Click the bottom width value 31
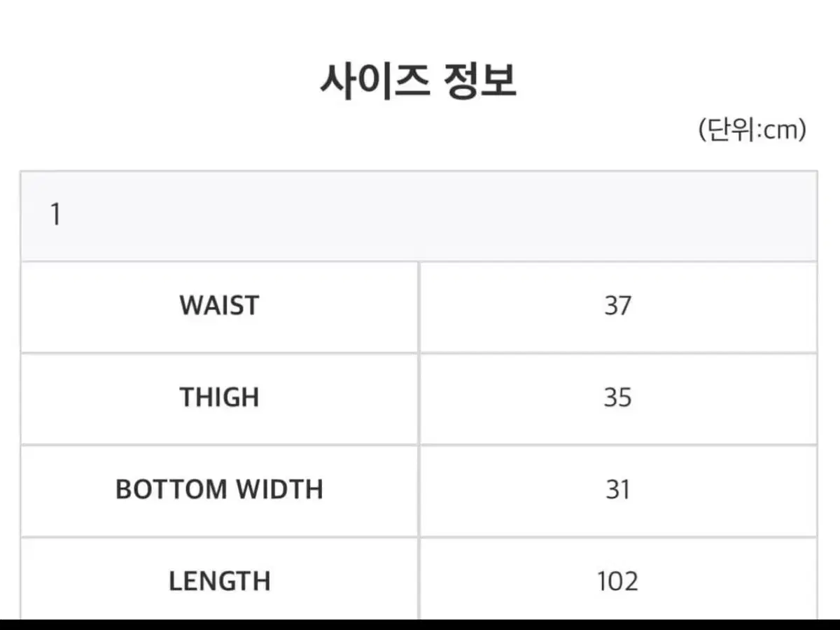 pyautogui.click(x=618, y=490)
